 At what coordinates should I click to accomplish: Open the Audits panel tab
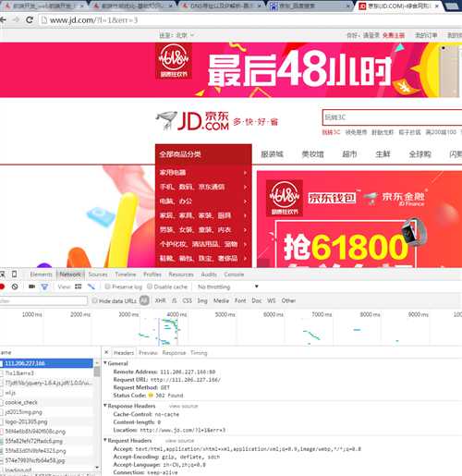(x=209, y=275)
